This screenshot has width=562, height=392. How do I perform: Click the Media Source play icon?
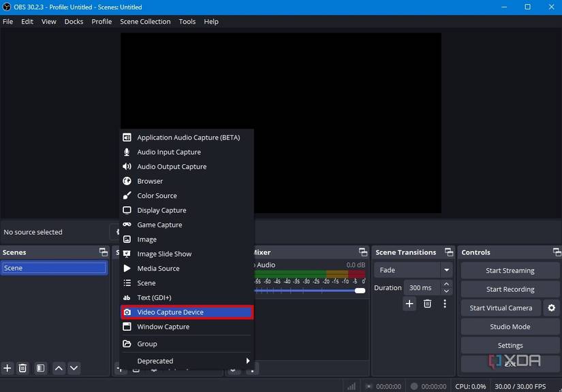click(x=127, y=268)
